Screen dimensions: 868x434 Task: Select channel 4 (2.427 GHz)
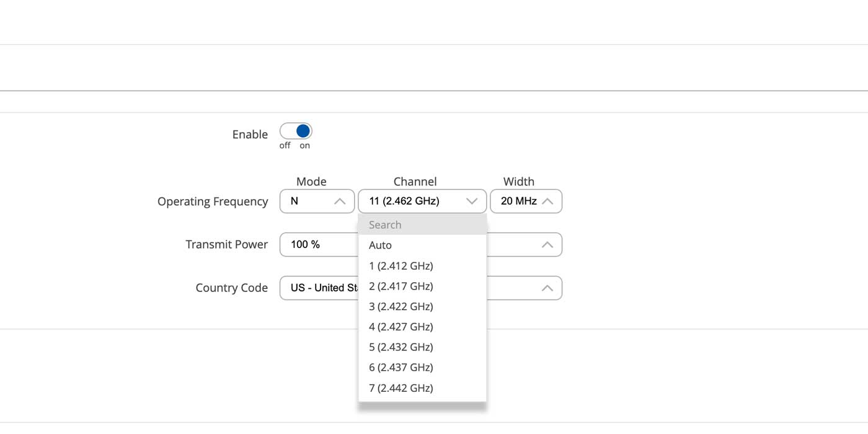401,327
